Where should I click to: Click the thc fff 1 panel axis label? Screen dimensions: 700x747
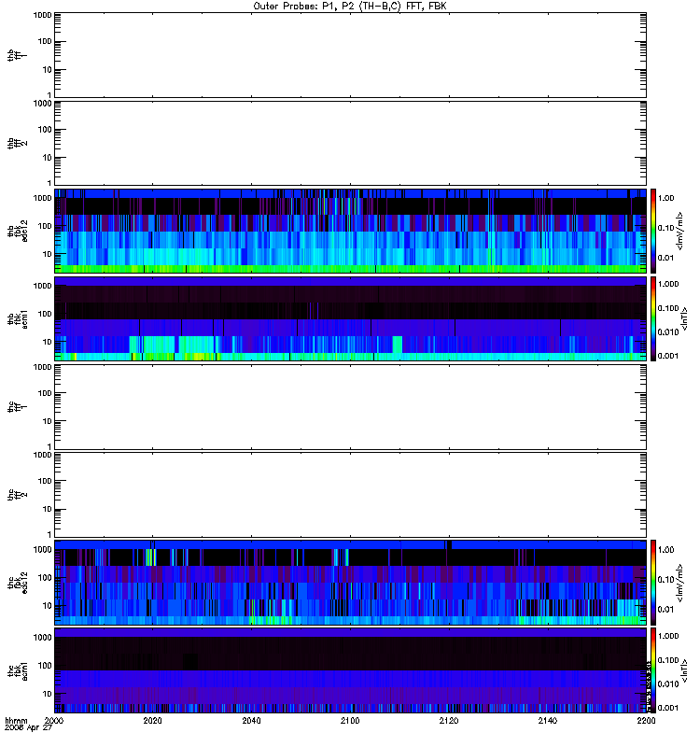click(17, 407)
